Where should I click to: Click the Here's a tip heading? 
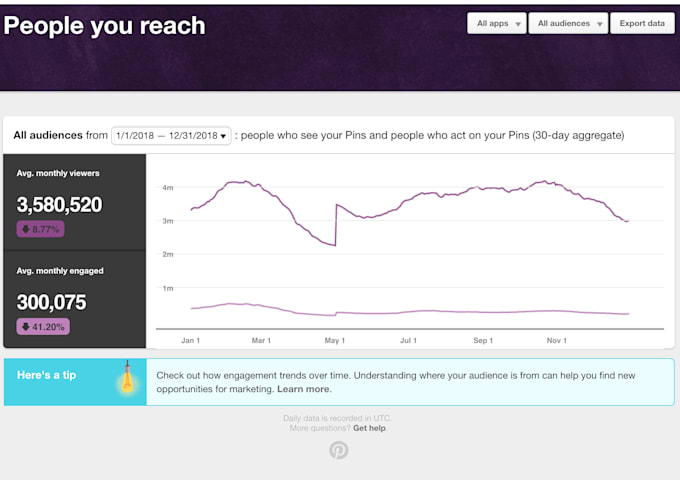click(x=46, y=375)
